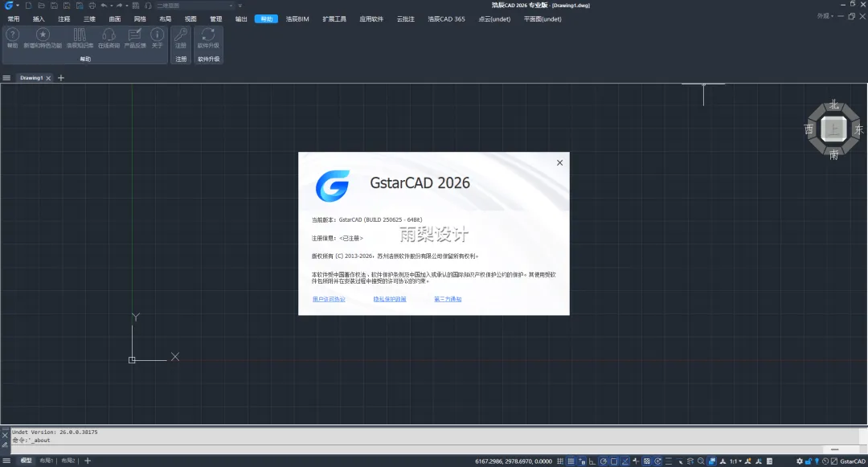Click 西 (west) on the view cube compass
Image resolution: width=868 pixels, height=467 pixels.
[x=809, y=129]
